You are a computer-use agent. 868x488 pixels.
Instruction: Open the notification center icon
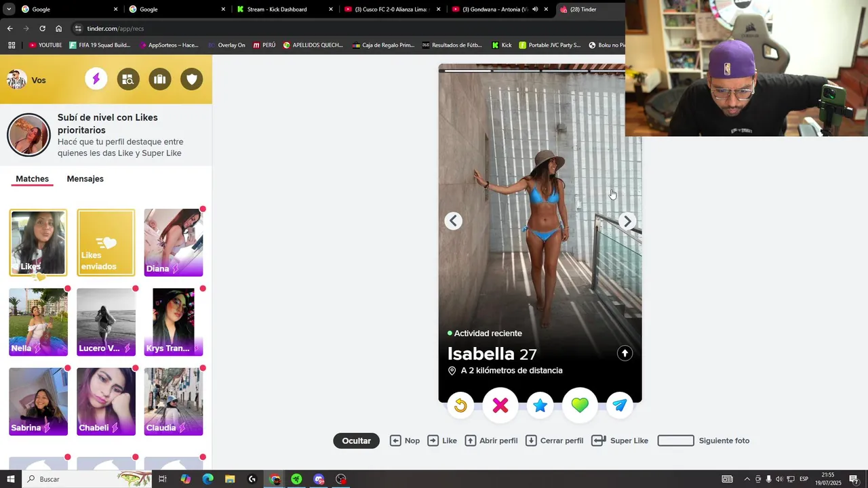(x=854, y=479)
